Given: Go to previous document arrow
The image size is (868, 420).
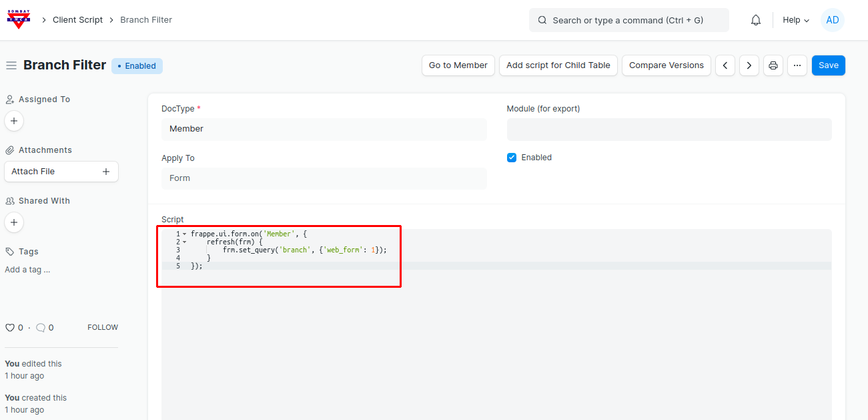Looking at the screenshot, I should pyautogui.click(x=725, y=65).
